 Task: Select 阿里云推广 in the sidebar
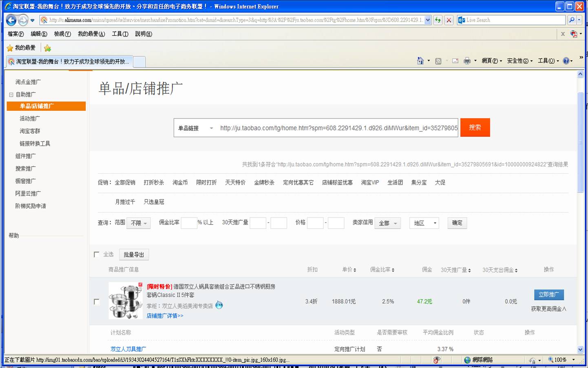[x=28, y=194]
